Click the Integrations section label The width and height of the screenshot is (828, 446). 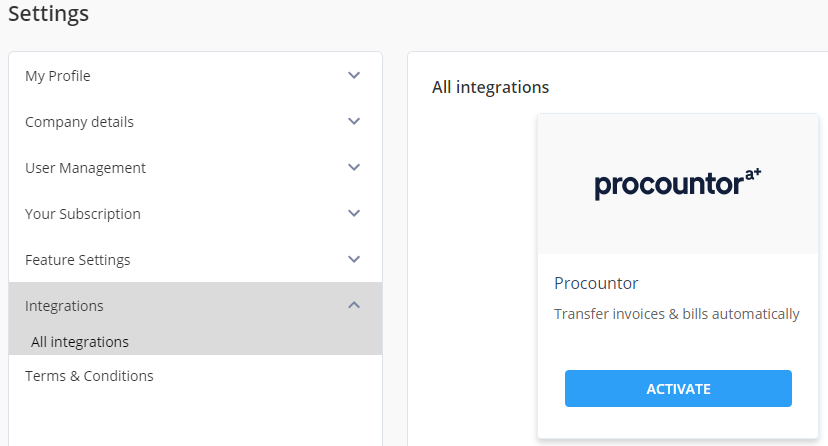coord(64,306)
